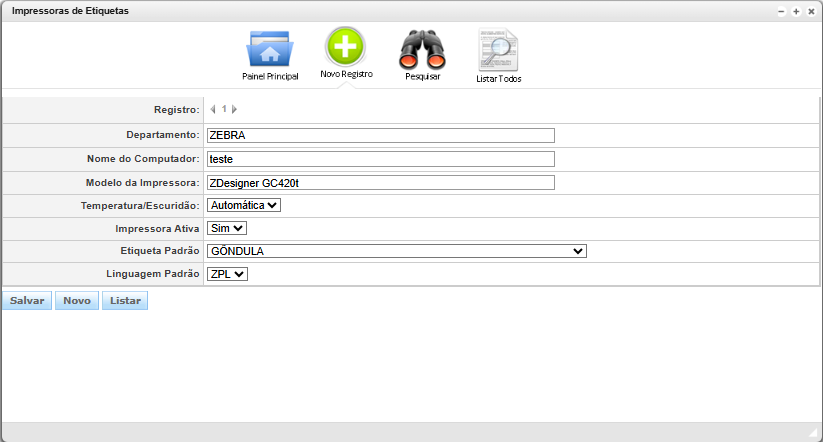
Task: Click the green Novo Registro plus icon
Action: [345, 47]
